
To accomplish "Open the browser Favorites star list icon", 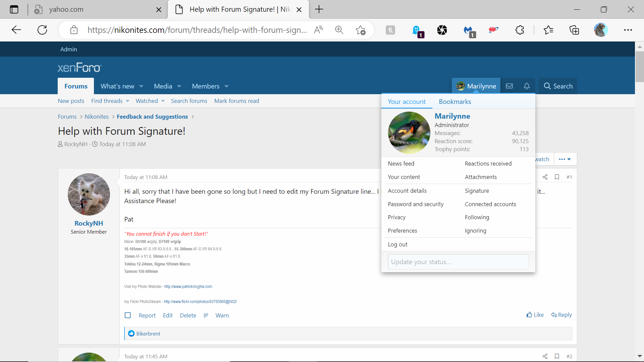I will (x=548, y=30).
